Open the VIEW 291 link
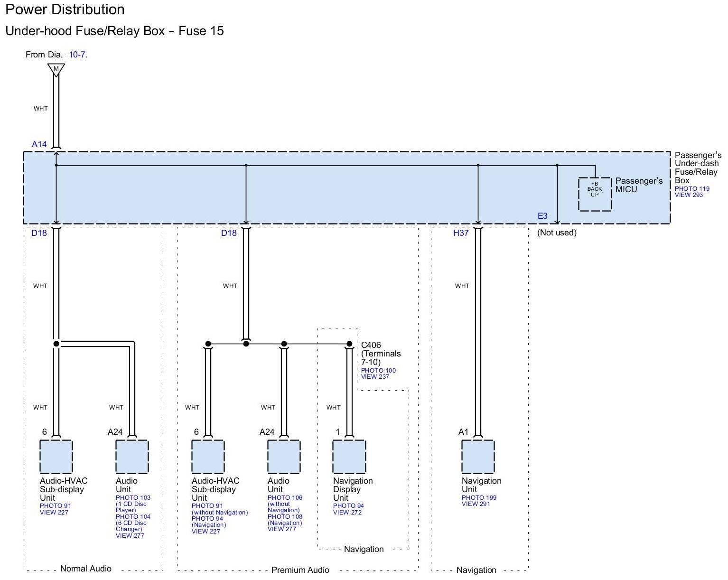This screenshot has height=580, width=728. tap(476, 504)
